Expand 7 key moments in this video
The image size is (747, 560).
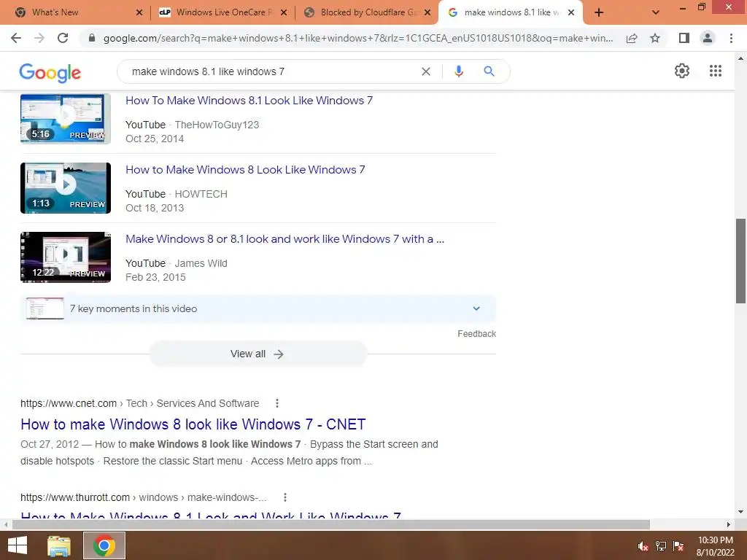258,308
